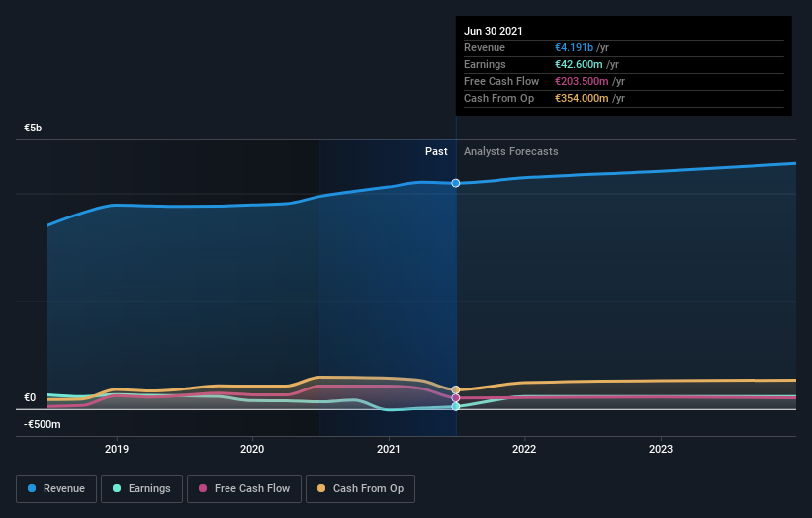Click the 2021 x-axis label
The height and width of the screenshot is (518, 812).
pos(389,449)
